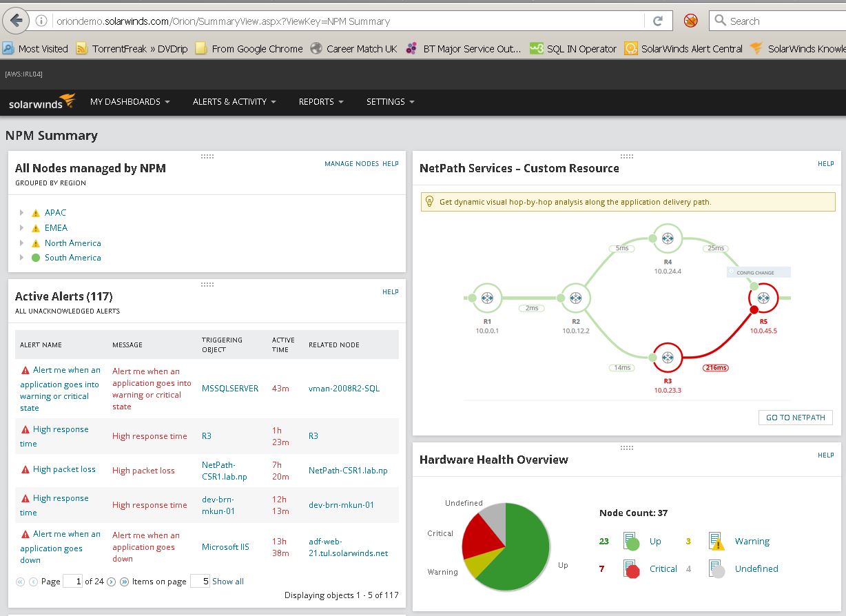Expand the APAC region group

point(22,213)
